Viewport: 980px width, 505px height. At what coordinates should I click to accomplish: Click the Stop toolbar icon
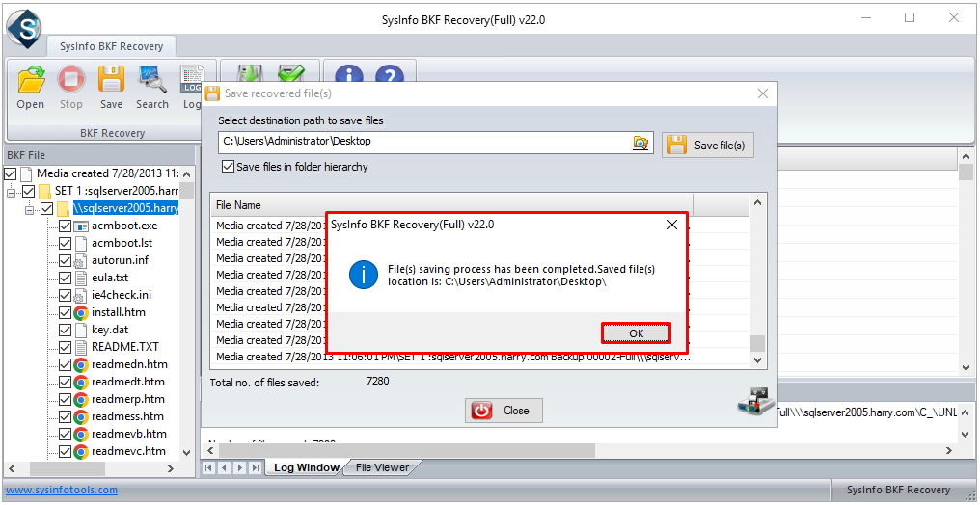(71, 80)
